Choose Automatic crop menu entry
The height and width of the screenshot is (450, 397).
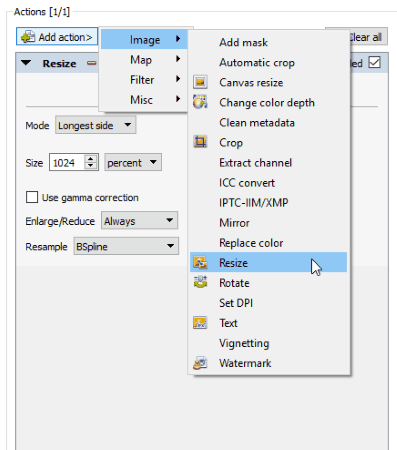coord(268,62)
